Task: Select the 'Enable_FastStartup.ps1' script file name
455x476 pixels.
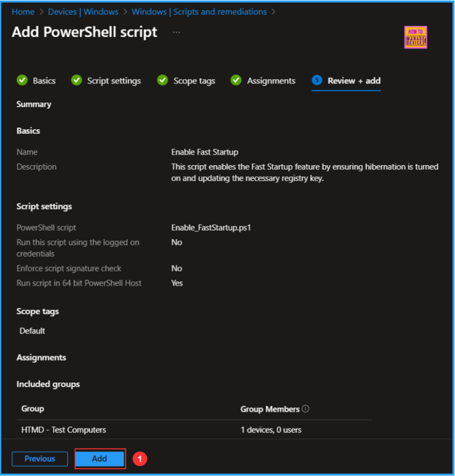Action: pos(211,228)
